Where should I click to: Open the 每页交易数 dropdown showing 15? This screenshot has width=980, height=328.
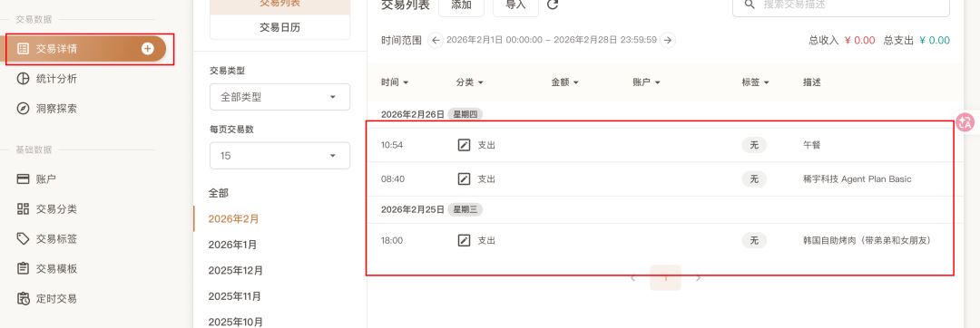(x=280, y=155)
